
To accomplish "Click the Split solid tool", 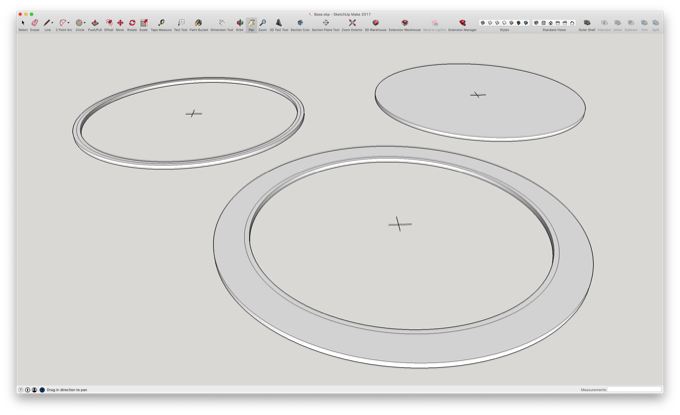I will tap(656, 23).
